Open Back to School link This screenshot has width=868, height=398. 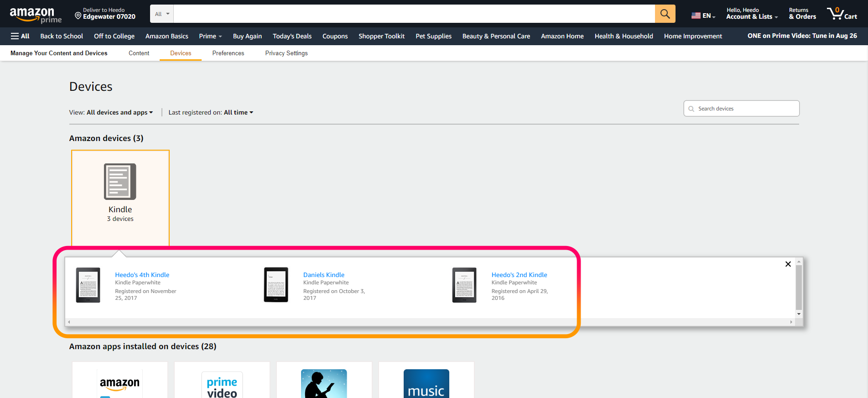(x=62, y=36)
